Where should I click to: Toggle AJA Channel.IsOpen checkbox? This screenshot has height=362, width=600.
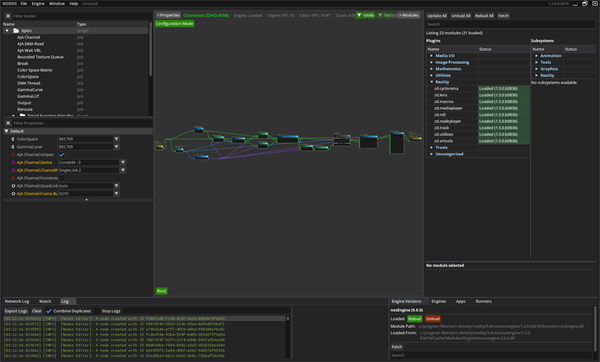(x=62, y=155)
